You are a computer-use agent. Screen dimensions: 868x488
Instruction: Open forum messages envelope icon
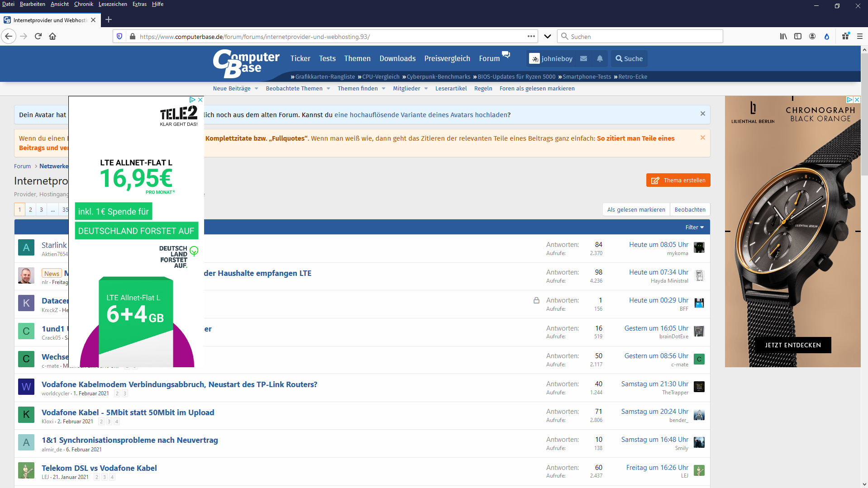click(584, 58)
